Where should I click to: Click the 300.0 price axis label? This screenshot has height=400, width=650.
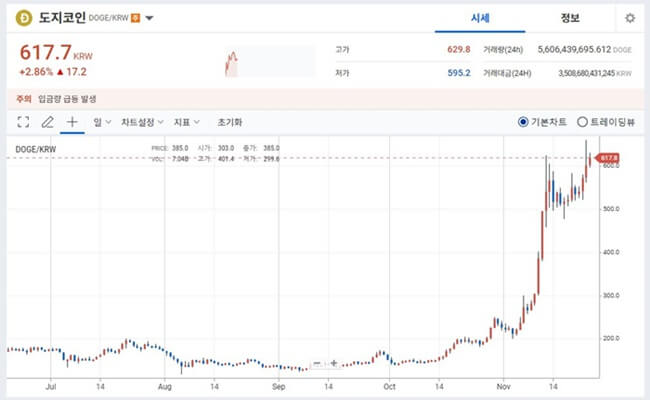coord(611,296)
